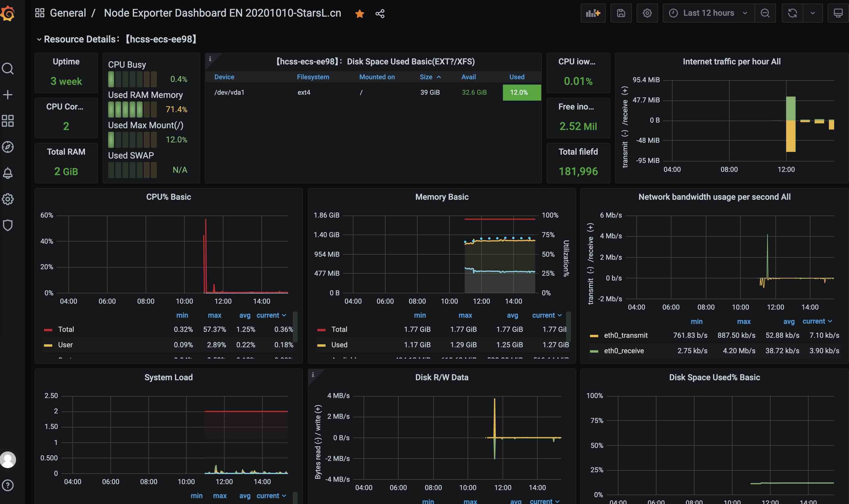This screenshot has width=849, height=504.
Task: Toggle the eth0_receive series in the network legend
Action: pyautogui.click(x=624, y=351)
